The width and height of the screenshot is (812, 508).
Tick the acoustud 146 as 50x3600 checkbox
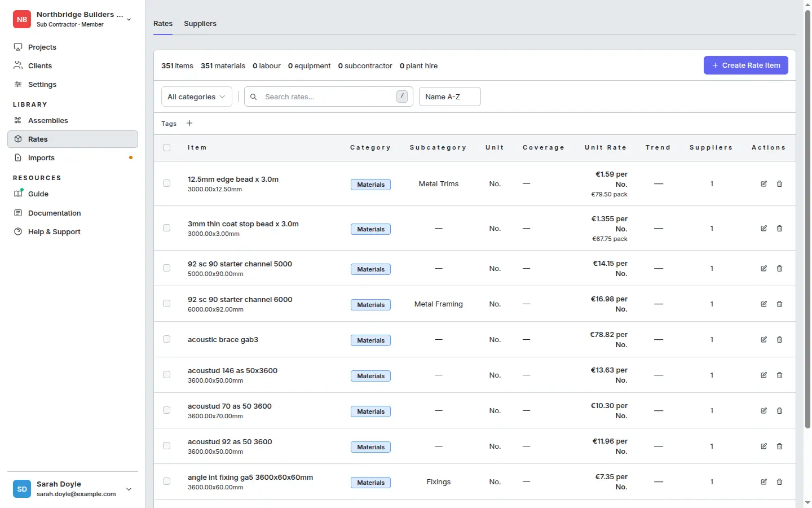tap(166, 374)
